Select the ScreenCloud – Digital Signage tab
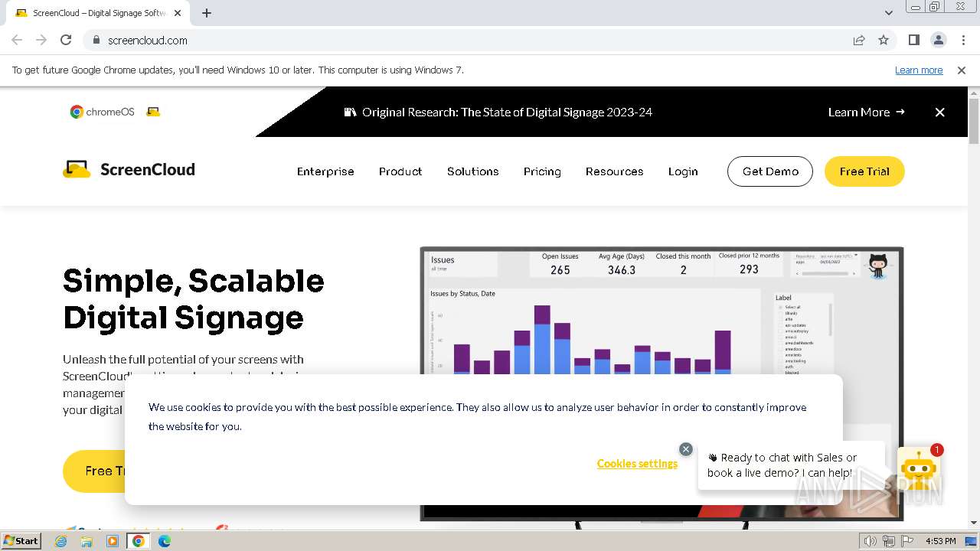Screen dimensions: 980x551 98,13
